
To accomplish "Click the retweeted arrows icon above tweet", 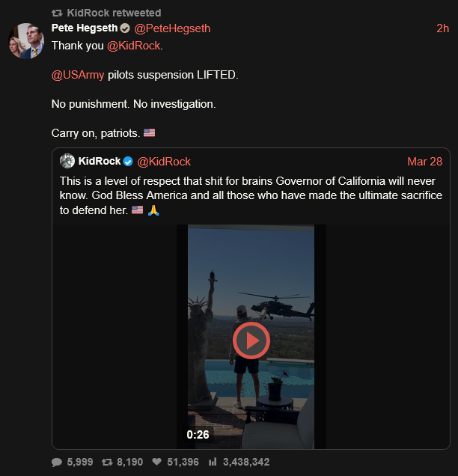I will pos(57,13).
